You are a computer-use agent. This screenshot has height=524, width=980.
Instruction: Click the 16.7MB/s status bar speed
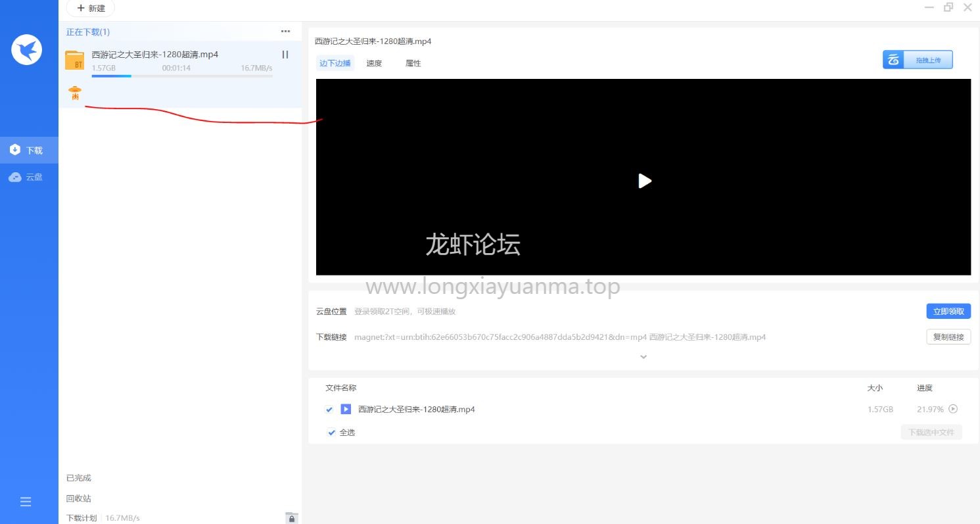pos(123,518)
